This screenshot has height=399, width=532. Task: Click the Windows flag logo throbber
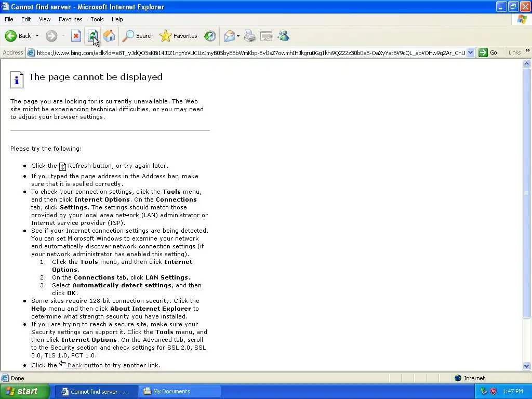coord(522,19)
